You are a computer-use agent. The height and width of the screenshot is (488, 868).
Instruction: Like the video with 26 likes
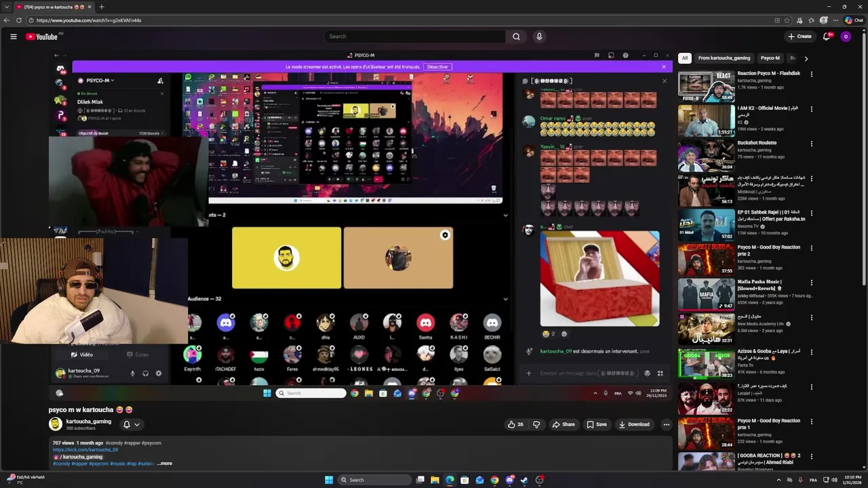pos(516,424)
